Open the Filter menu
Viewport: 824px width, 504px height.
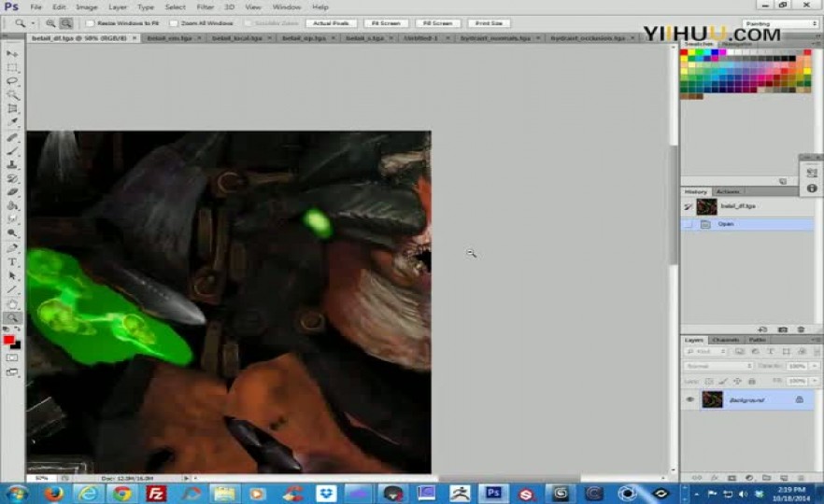[x=205, y=7]
